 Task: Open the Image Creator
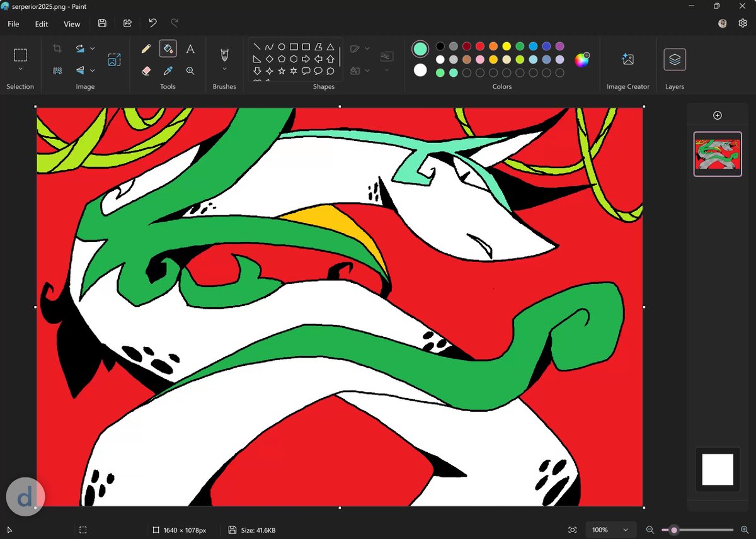click(x=627, y=59)
